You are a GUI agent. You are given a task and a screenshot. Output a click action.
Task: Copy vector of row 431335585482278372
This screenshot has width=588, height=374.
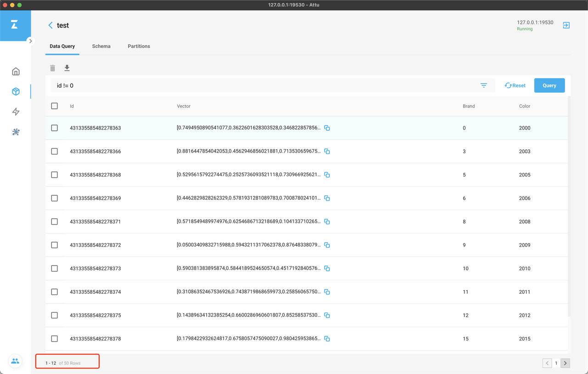click(x=327, y=245)
